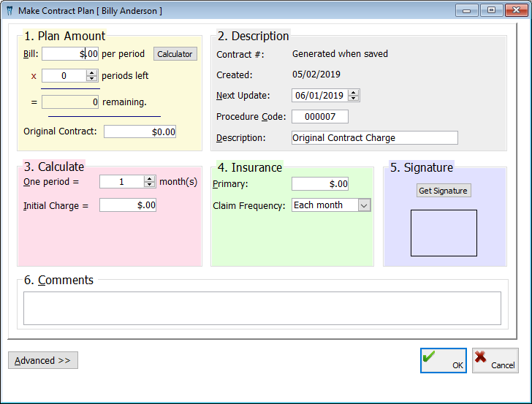532x404 pixels.
Task: Increase the periods left value
Action: tap(91, 72)
